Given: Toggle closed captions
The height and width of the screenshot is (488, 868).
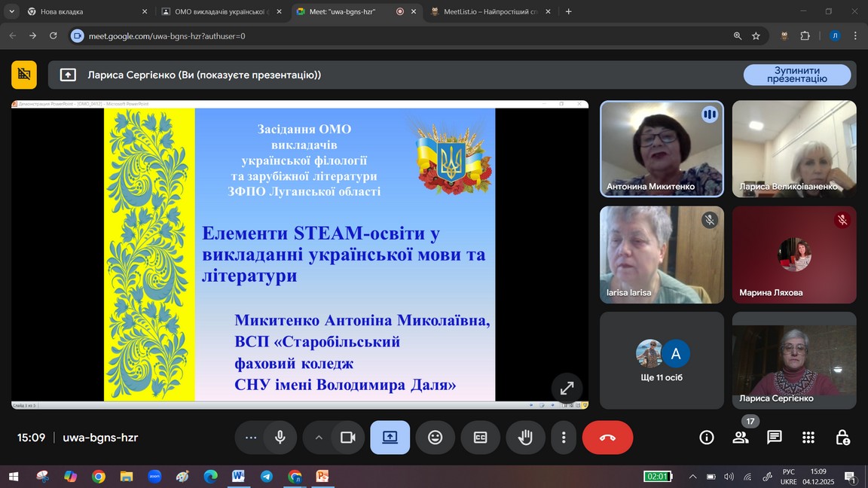Looking at the screenshot, I should (480, 438).
